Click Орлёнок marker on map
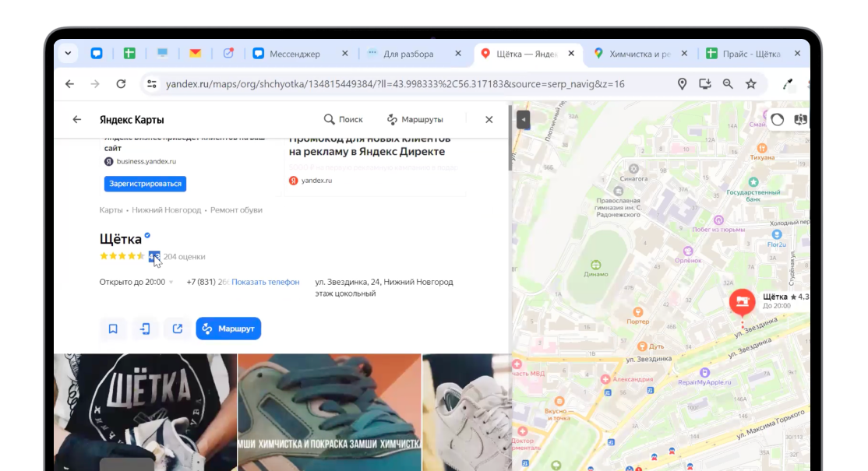The width and height of the screenshot is (868, 471). [688, 251]
